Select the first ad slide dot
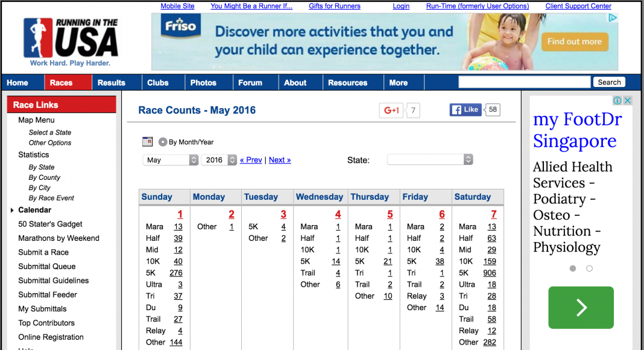 pyautogui.click(x=572, y=269)
